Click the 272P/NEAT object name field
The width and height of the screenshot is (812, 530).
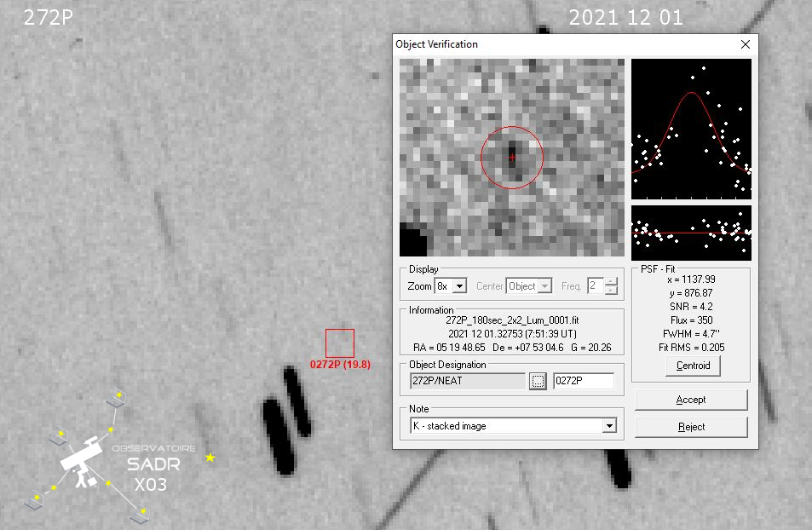click(467, 382)
